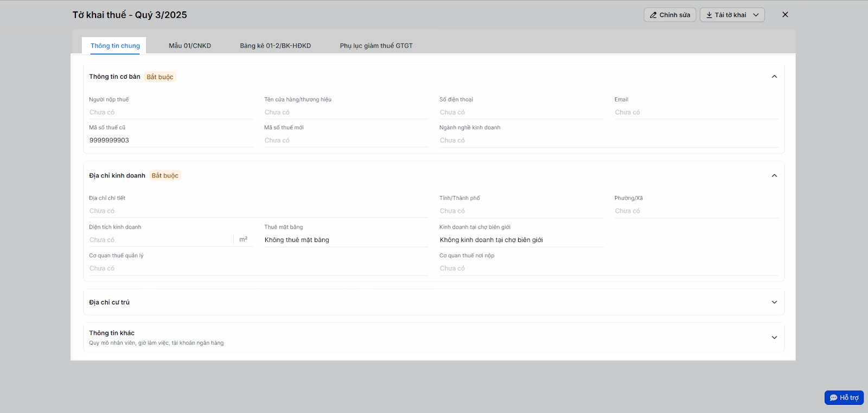Open the Hỗ trợ support chat
The height and width of the screenshot is (413, 868).
pos(844,398)
